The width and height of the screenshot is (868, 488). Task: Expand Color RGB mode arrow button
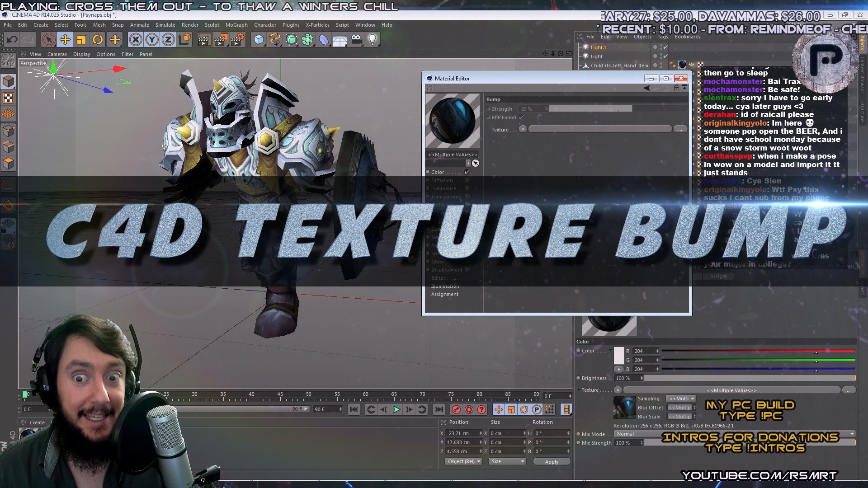point(618,369)
